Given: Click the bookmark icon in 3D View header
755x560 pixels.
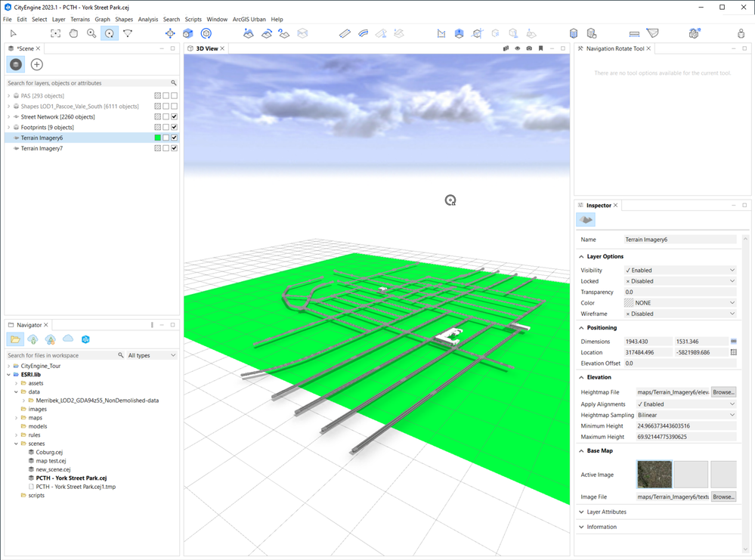Looking at the screenshot, I should click(x=540, y=48).
